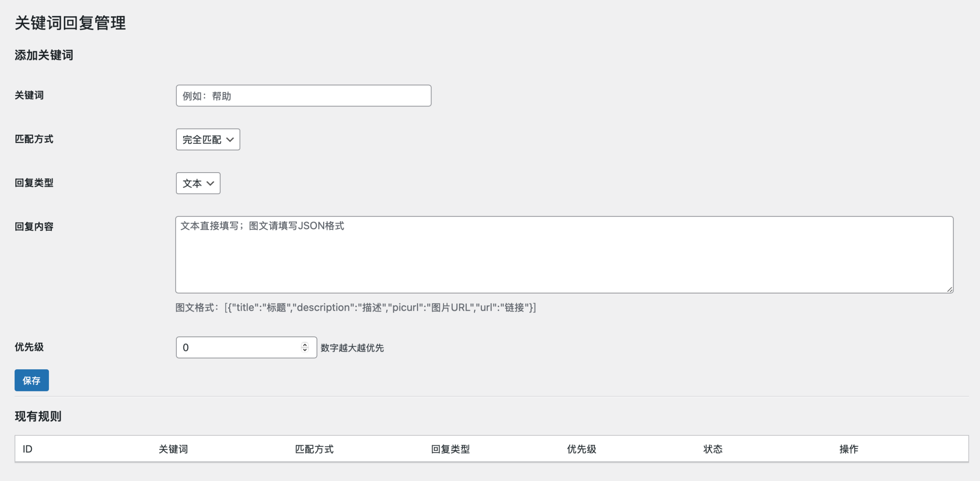Click the textarea resize handle corner
This screenshot has height=481, width=980.
tap(949, 290)
